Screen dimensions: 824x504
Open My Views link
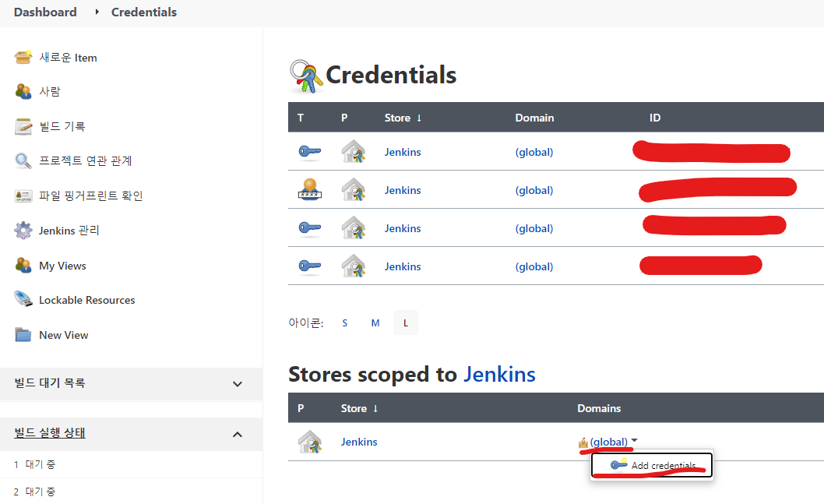pyautogui.click(x=62, y=266)
